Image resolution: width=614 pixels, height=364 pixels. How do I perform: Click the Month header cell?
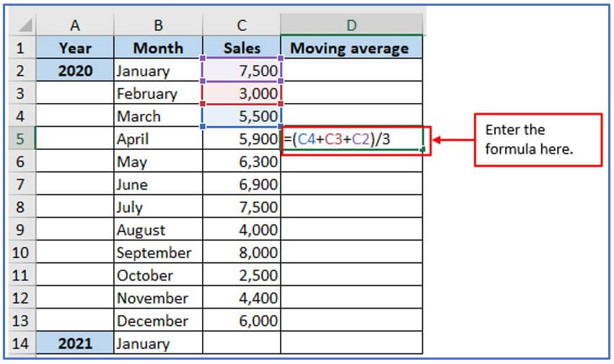158,48
